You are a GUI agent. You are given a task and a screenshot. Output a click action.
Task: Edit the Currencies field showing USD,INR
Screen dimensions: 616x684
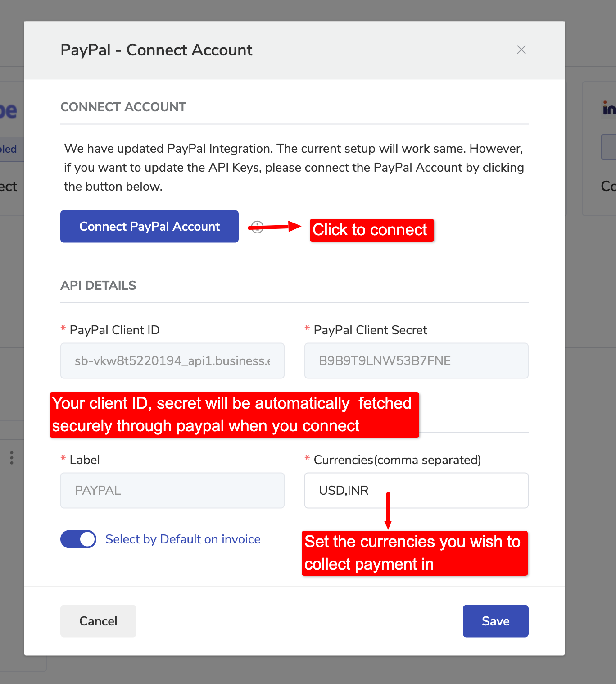(416, 491)
